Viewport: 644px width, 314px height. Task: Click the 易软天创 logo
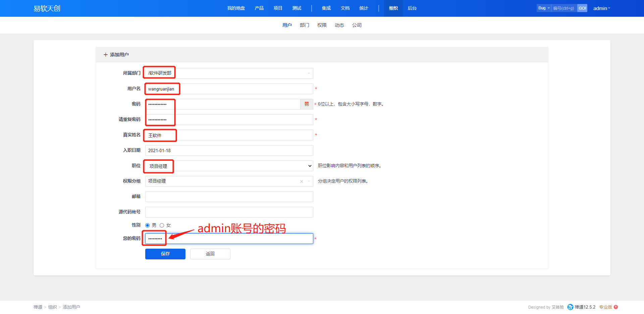pos(47,8)
